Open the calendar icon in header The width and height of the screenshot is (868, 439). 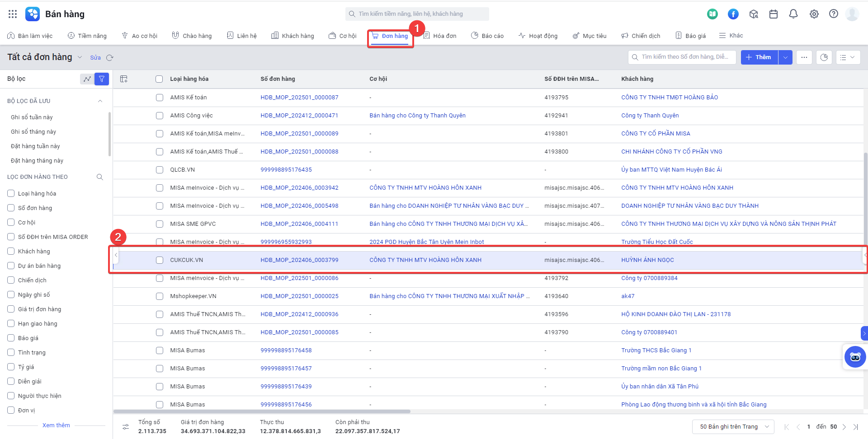pos(774,14)
